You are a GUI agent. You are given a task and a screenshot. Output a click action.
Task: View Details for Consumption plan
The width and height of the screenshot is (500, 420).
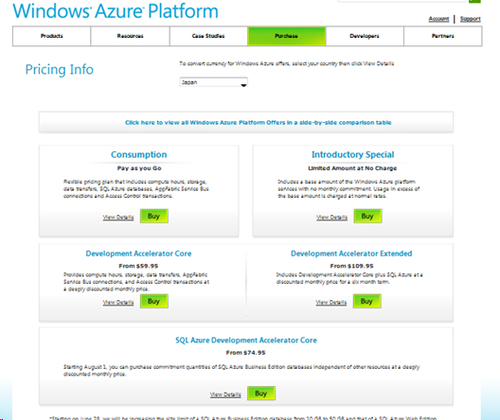118,217
